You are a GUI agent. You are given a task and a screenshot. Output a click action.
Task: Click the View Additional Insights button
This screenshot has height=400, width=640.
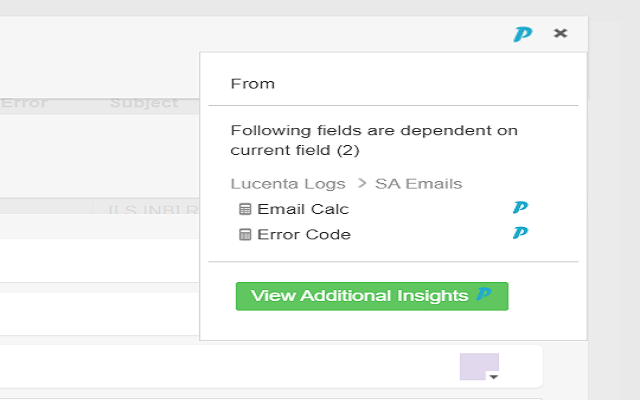click(372, 296)
